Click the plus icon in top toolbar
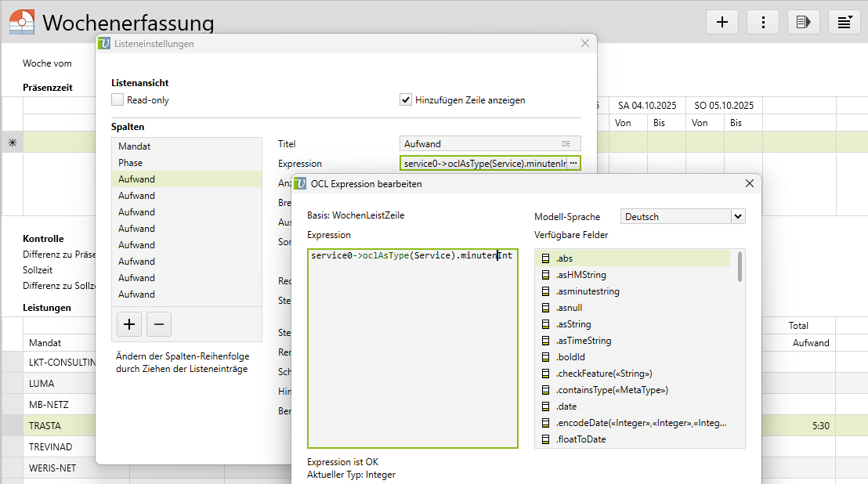This screenshot has height=484, width=868. pyautogui.click(x=722, y=22)
